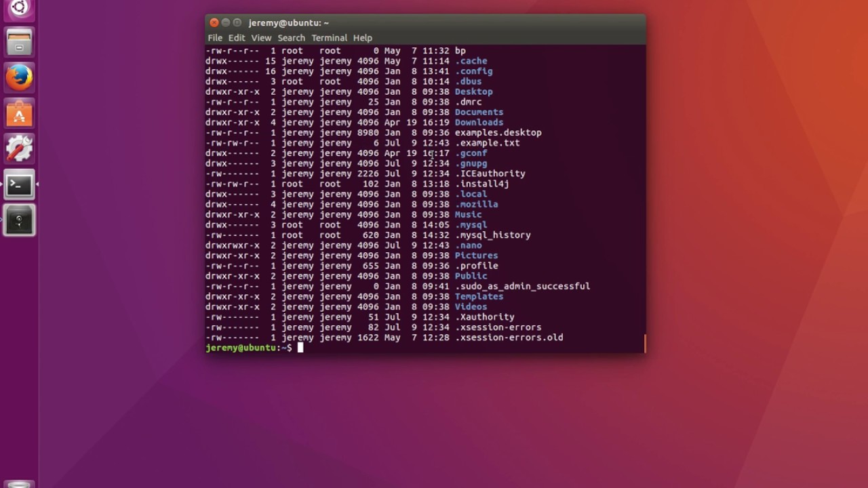Open the Files manager in launcher
Image resolution: width=868 pixels, height=488 pixels.
[x=19, y=42]
